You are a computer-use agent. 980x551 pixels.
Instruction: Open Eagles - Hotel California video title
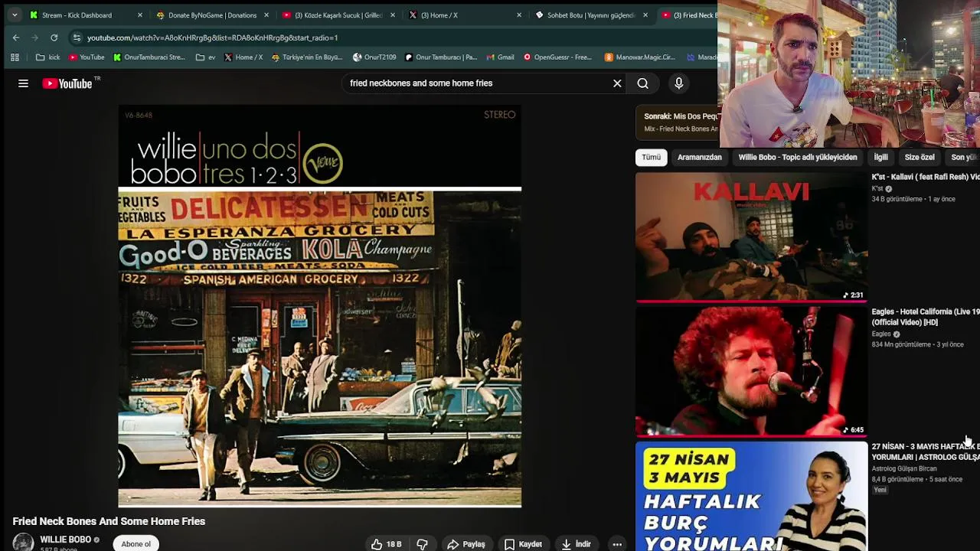[925, 317]
